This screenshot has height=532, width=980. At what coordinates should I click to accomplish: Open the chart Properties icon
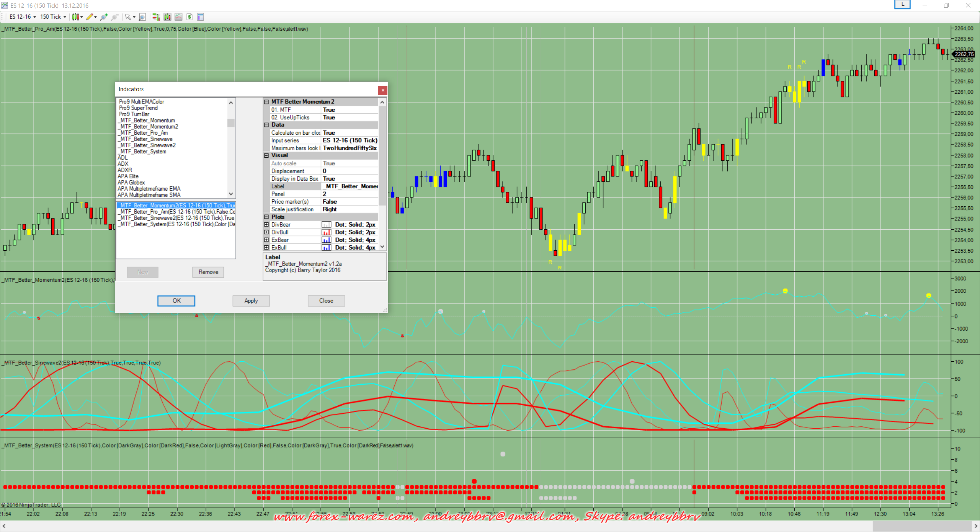pyautogui.click(x=200, y=17)
